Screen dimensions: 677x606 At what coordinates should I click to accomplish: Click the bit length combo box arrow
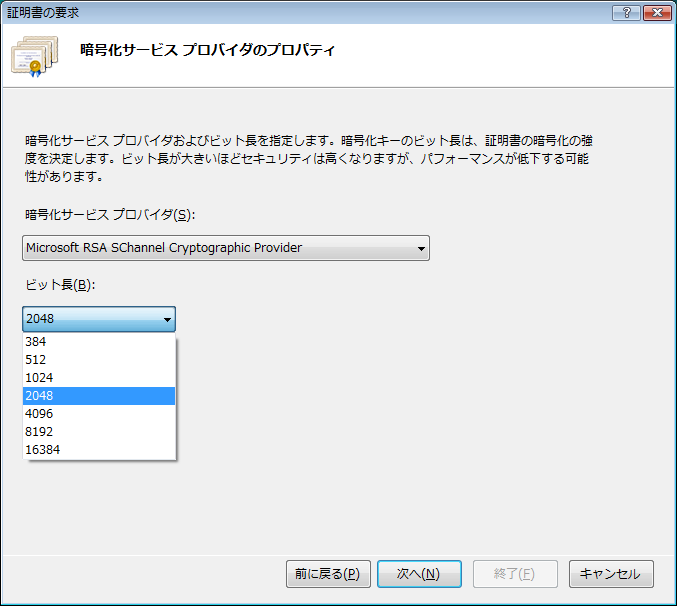[167, 320]
